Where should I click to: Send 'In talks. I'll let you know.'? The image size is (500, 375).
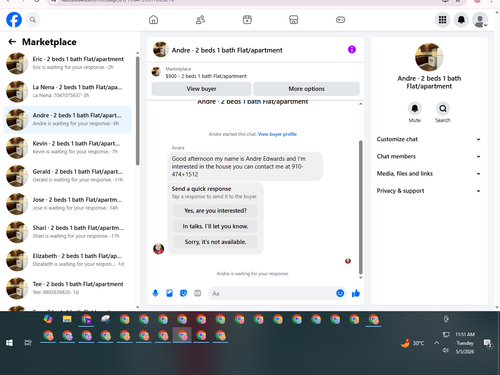[215, 226]
